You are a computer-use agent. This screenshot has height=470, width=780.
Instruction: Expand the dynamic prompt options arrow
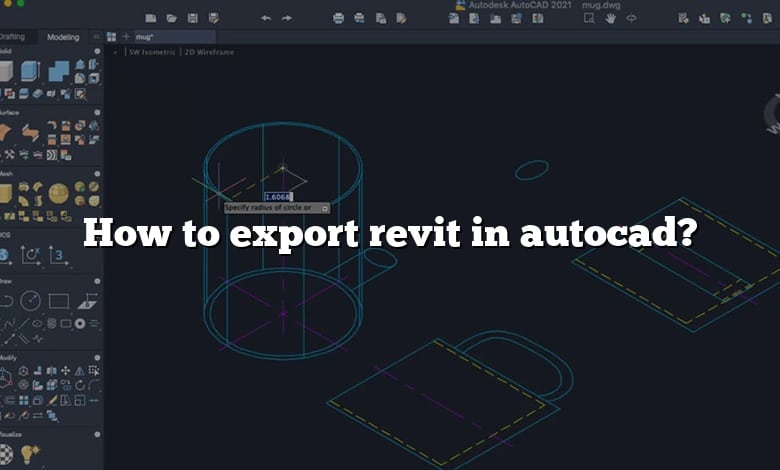[325, 208]
